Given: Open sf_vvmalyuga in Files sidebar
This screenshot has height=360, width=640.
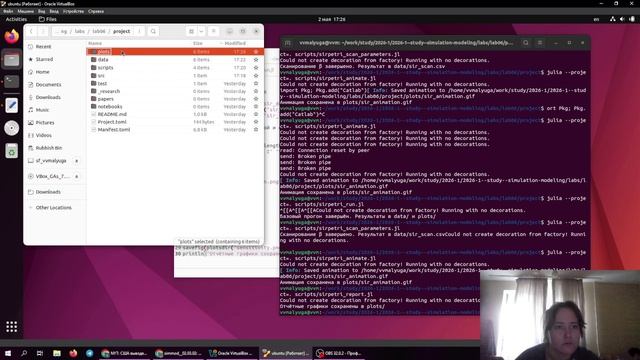Looking at the screenshot, I should tap(51, 161).
